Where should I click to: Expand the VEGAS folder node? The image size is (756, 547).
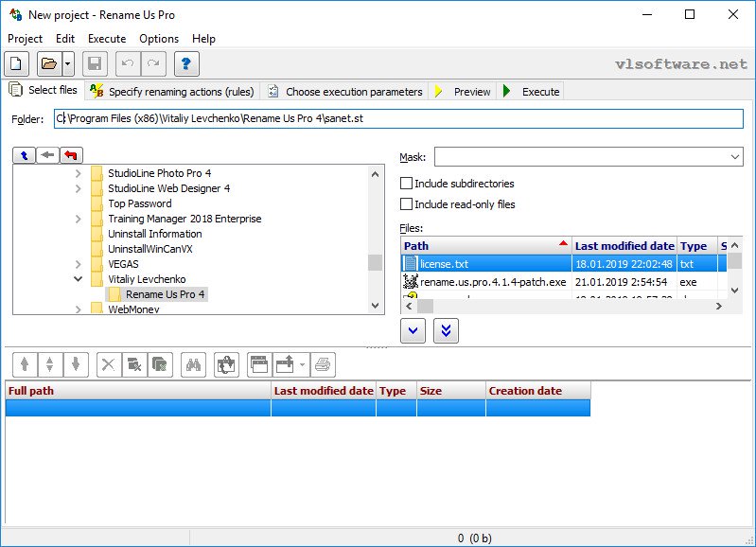(x=79, y=264)
